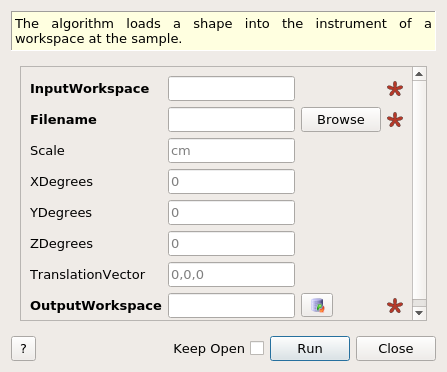Viewport: 447px width, 372px height.
Task: Focus the InputWorkspace field
Action: point(231,88)
